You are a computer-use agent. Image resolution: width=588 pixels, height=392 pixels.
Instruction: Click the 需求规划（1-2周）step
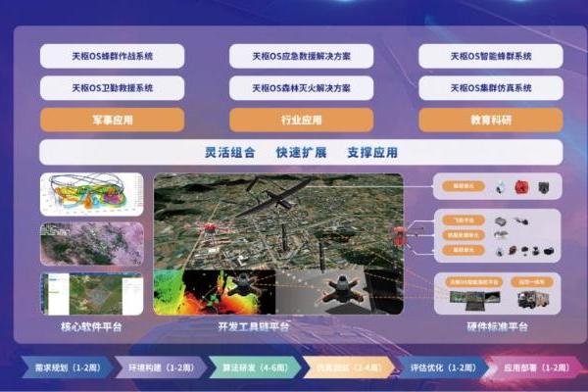68,367
